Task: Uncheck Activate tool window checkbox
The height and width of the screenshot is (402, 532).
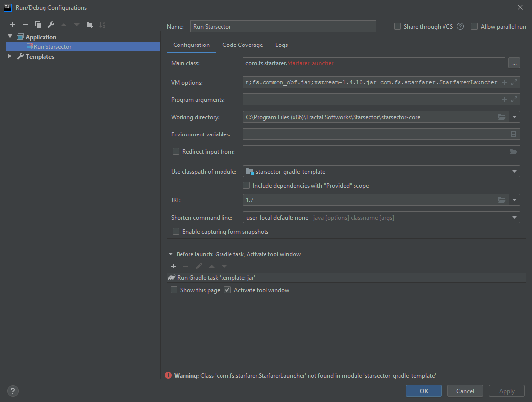Action: [x=227, y=290]
